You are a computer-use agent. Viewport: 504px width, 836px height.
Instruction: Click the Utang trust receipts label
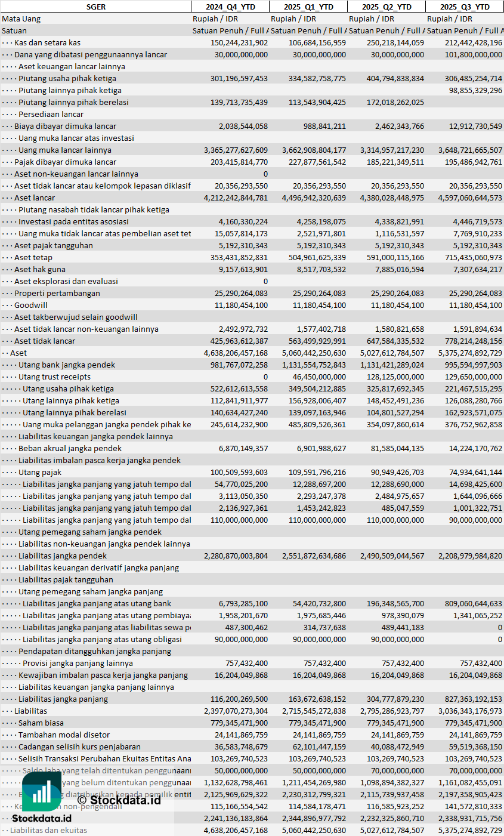pos(55,377)
